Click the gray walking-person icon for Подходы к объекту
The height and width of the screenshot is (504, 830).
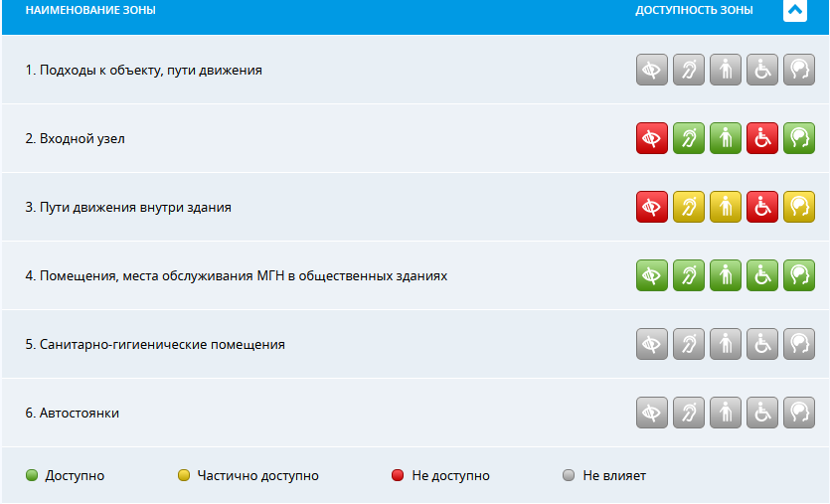pos(726,70)
